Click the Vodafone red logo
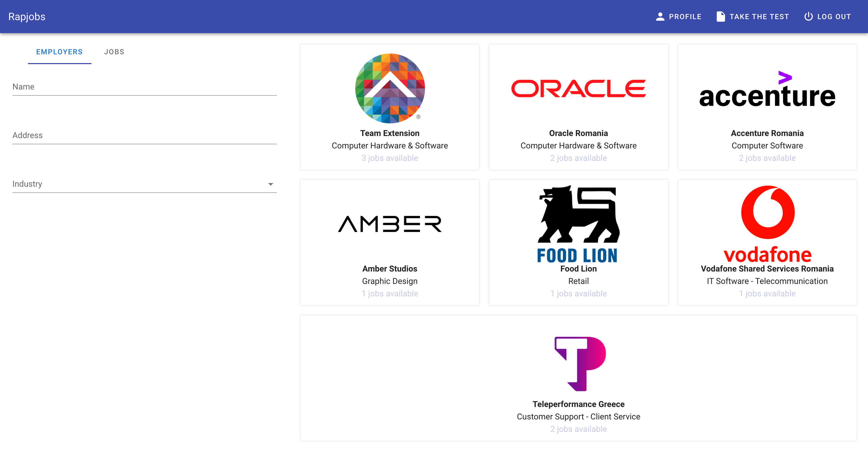Image resolution: width=868 pixels, height=452 pixels. [x=767, y=224]
